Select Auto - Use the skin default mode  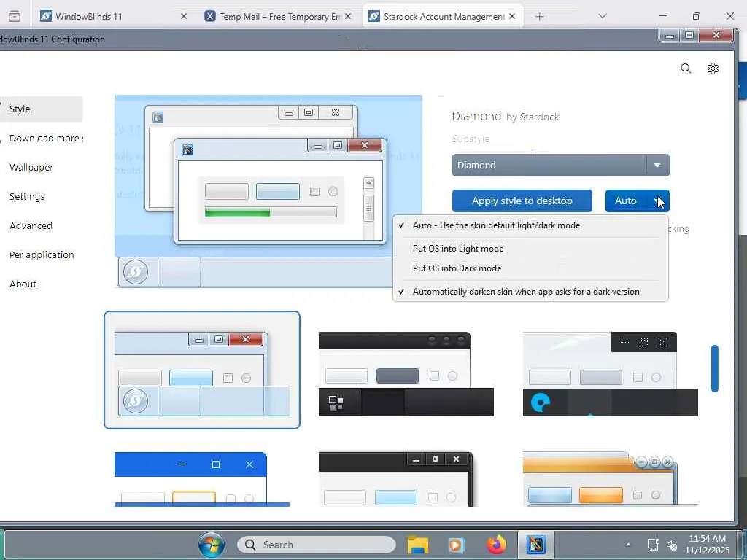pyautogui.click(x=531, y=225)
